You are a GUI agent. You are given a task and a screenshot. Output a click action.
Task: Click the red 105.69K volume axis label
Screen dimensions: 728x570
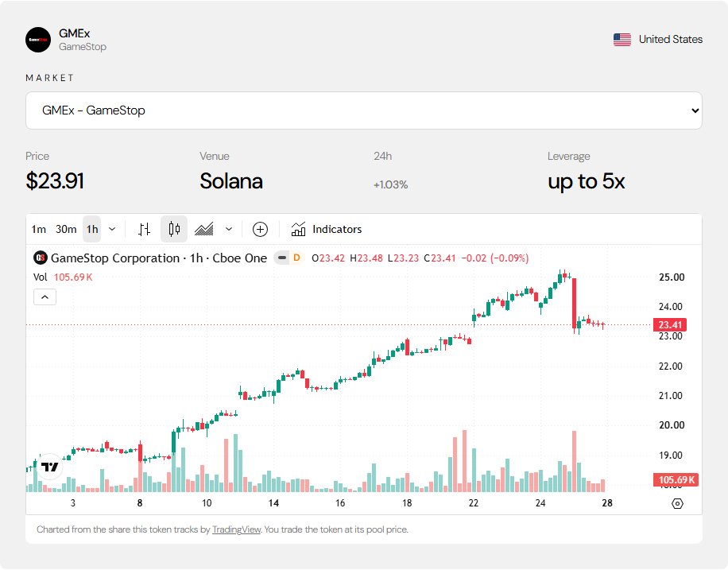coord(676,480)
